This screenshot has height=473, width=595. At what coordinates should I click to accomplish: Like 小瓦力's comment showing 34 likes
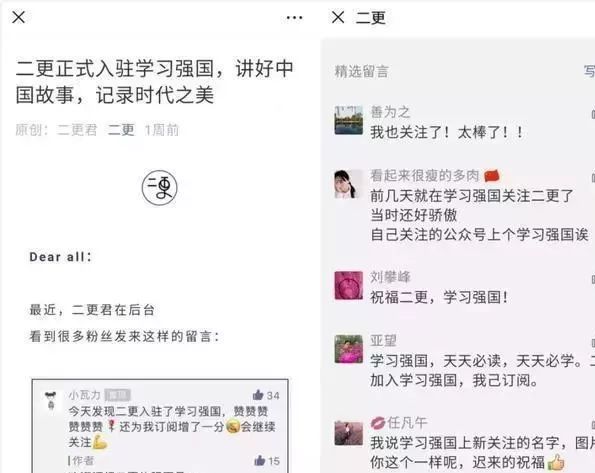[266, 396]
